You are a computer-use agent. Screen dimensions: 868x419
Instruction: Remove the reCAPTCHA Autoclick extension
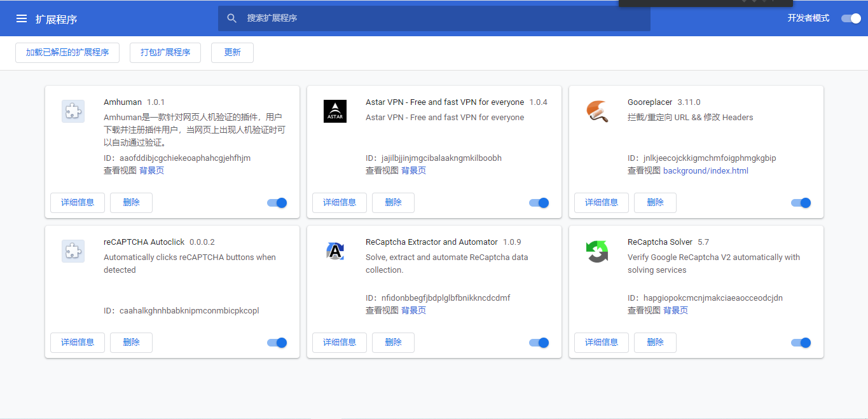tap(131, 343)
